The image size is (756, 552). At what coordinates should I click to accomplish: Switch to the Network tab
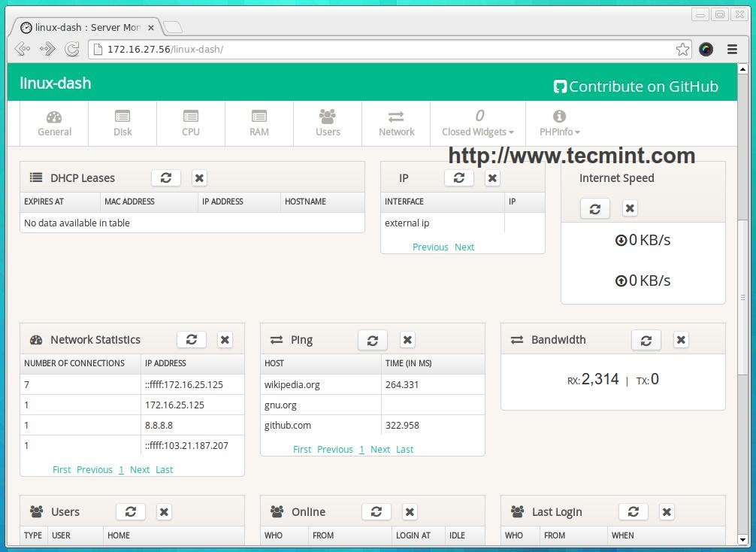(x=396, y=123)
